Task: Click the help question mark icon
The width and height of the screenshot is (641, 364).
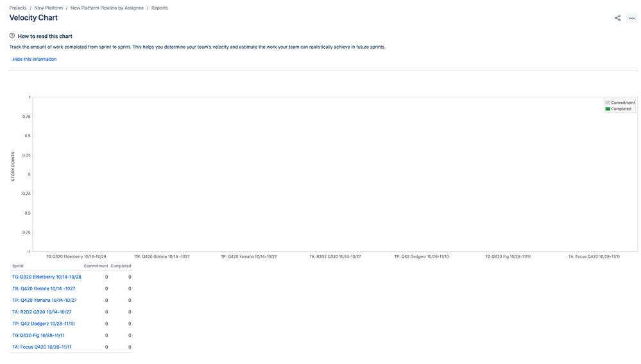Action: 12,36
